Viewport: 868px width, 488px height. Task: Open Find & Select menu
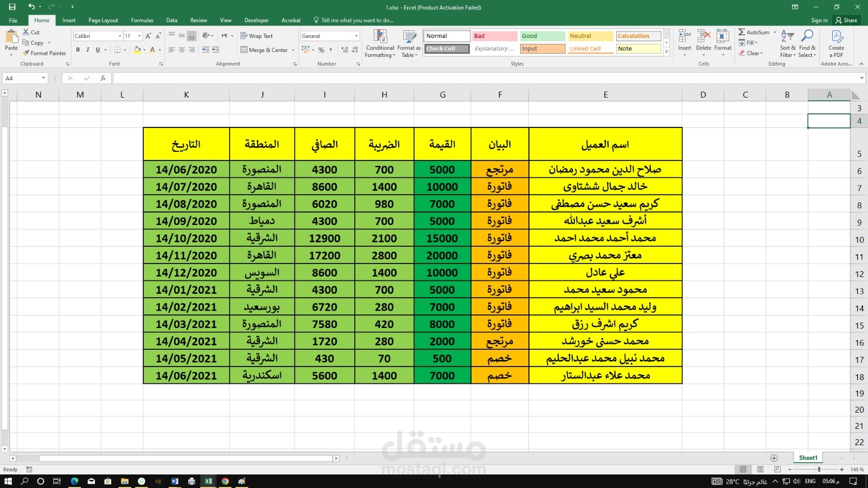[x=807, y=44]
